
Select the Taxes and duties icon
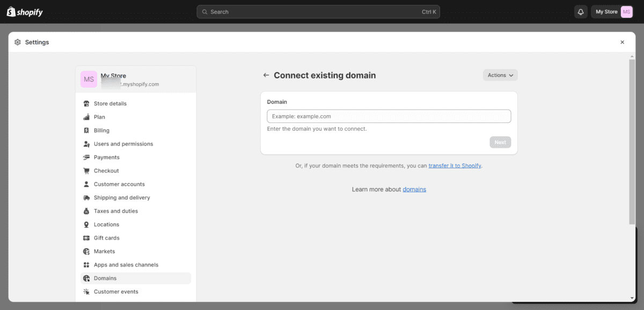[x=86, y=211]
